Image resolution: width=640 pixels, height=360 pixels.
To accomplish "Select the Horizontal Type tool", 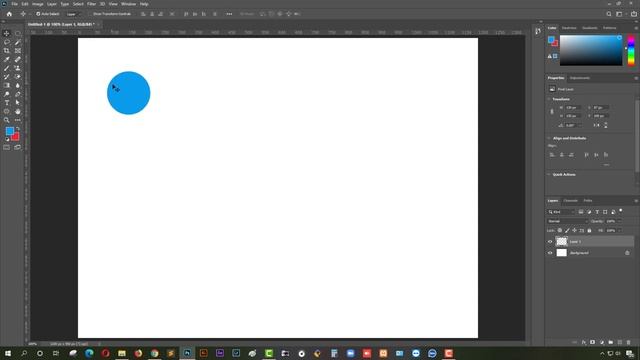I will click(x=7, y=103).
